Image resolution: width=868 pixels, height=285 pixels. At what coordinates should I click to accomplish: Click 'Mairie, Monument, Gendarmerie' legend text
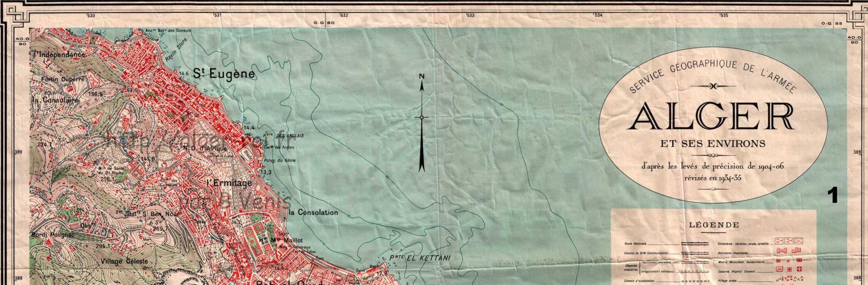coord(741,262)
